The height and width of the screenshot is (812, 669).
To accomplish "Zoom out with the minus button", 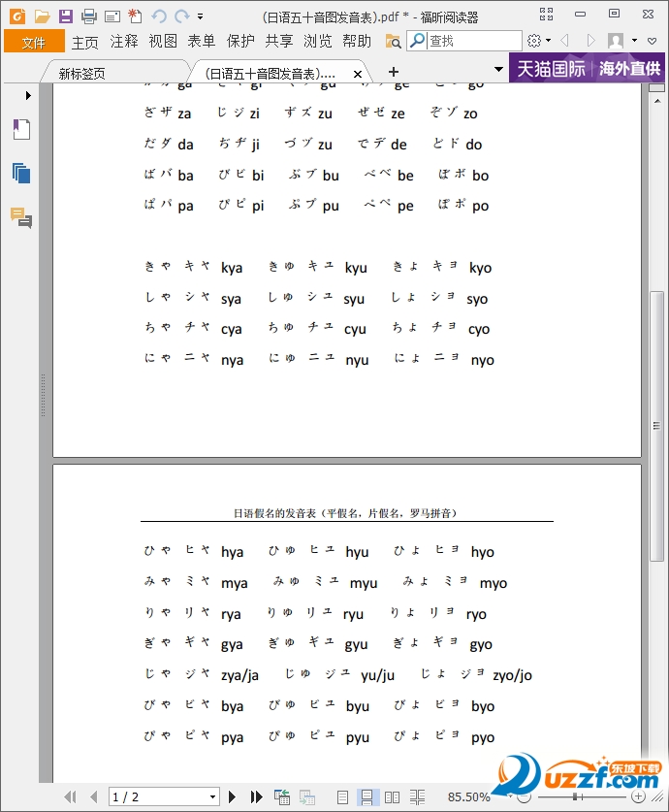I will tap(525, 796).
